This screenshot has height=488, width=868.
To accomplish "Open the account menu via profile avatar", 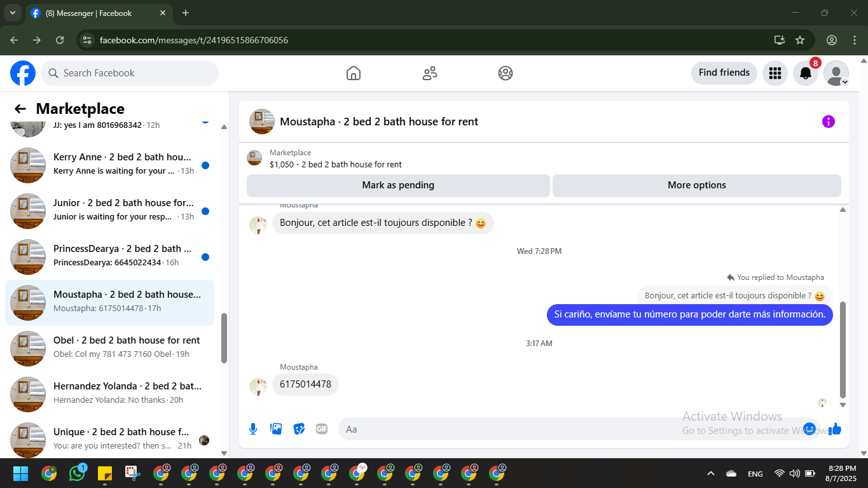I will pyautogui.click(x=836, y=73).
